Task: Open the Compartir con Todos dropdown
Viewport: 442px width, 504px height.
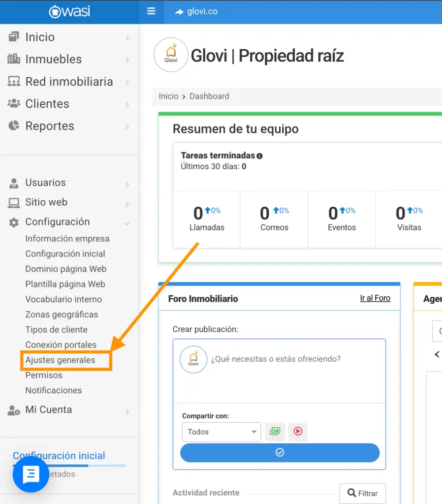Action: pyautogui.click(x=221, y=432)
